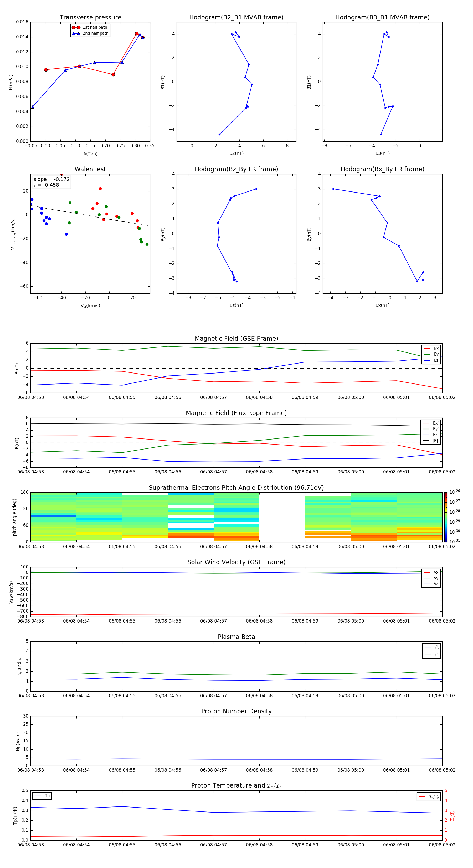Screen dimensions: 473x868
Task: Click the Bx' legend entry in flux rope panel
Action: tap(431, 423)
